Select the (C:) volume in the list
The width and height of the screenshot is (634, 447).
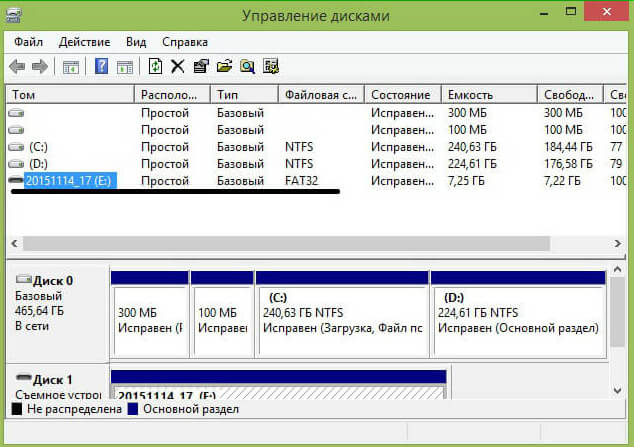(x=38, y=147)
